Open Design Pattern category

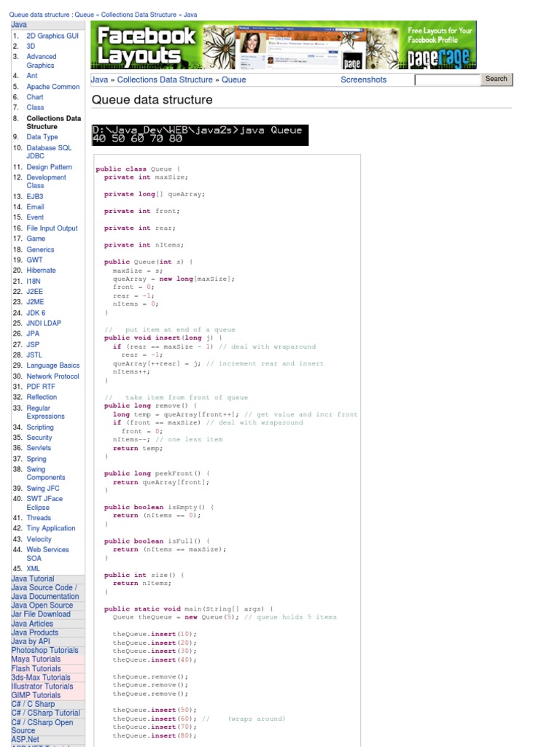(49, 167)
